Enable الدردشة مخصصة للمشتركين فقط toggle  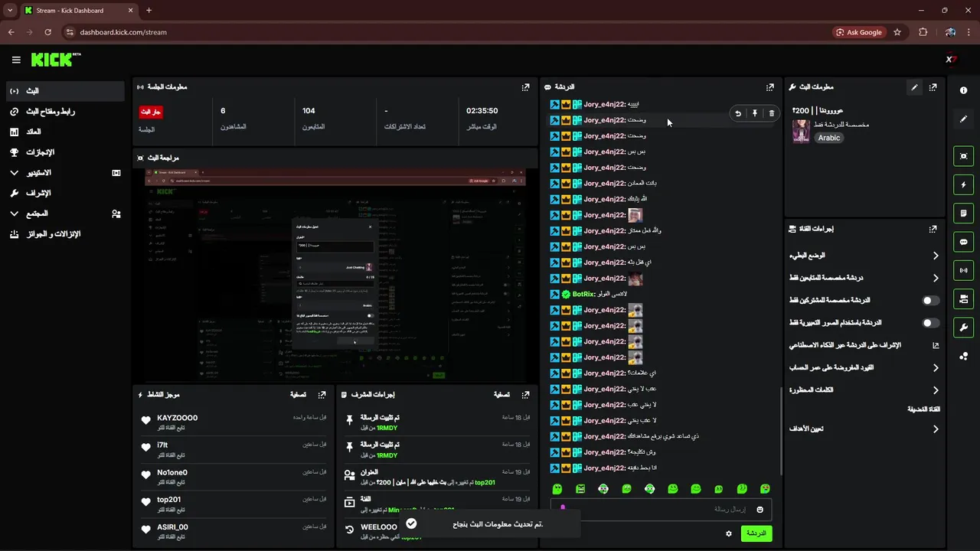point(930,301)
